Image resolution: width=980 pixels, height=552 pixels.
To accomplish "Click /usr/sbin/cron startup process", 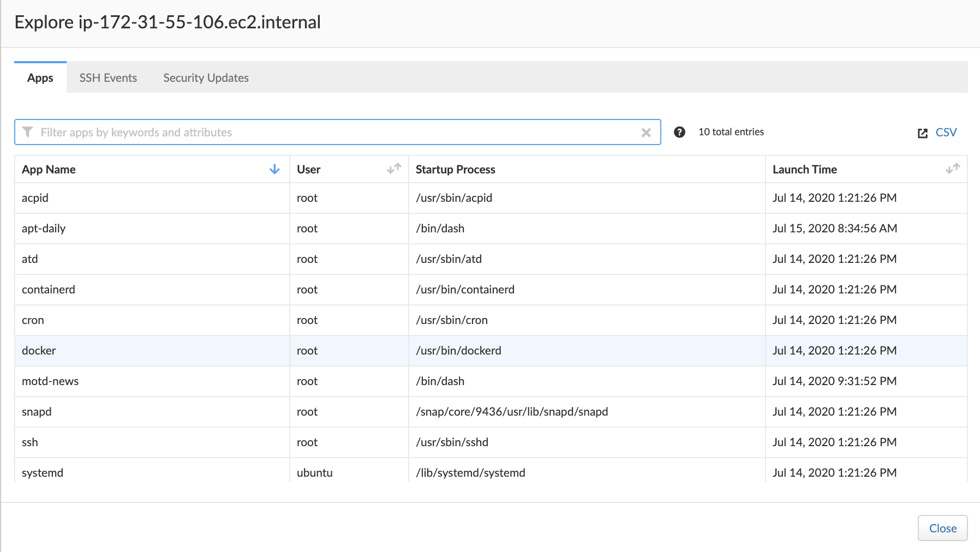I will [x=452, y=320].
